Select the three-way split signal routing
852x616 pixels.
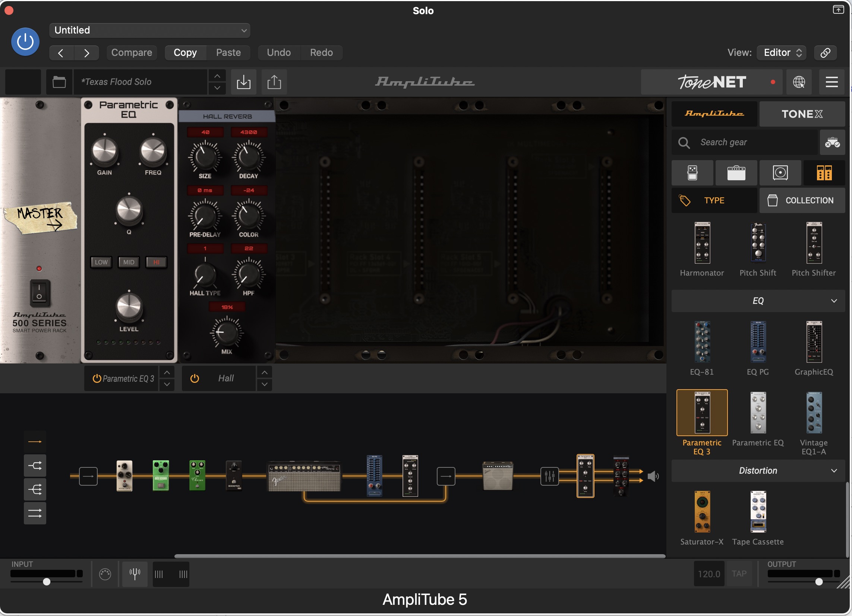[x=35, y=489]
